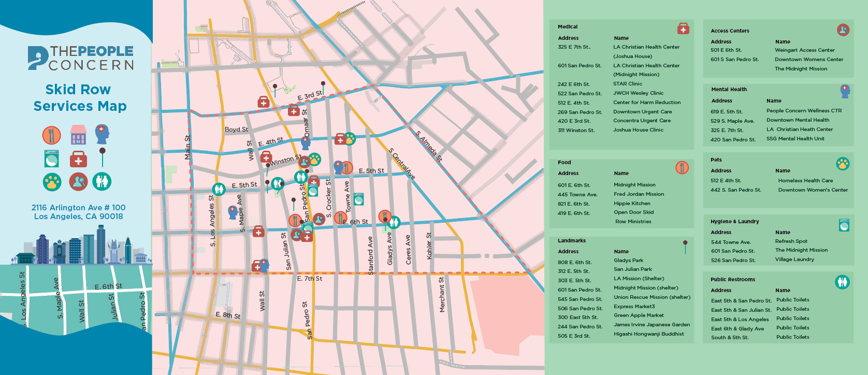Select the "Concentra Urgent Care" entry
868x375 pixels.
642,121
